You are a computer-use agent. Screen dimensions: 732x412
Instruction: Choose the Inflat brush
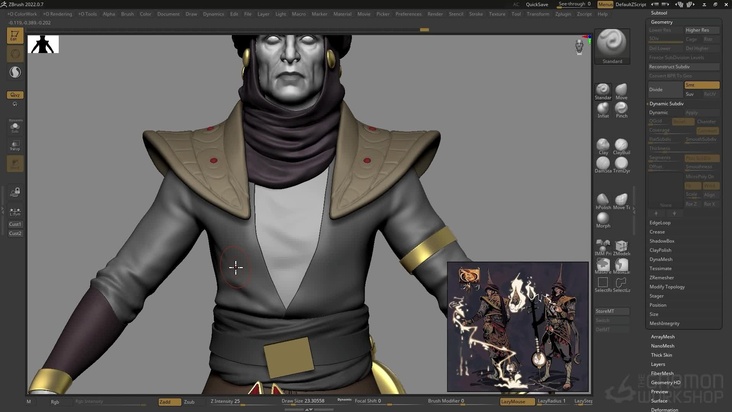603,110
